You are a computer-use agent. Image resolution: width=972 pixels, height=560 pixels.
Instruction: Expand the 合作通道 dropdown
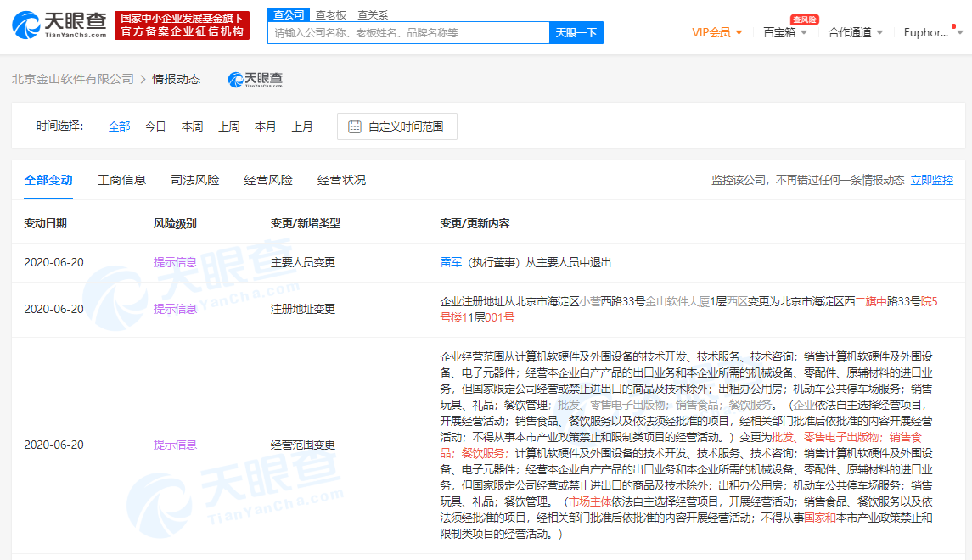856,32
